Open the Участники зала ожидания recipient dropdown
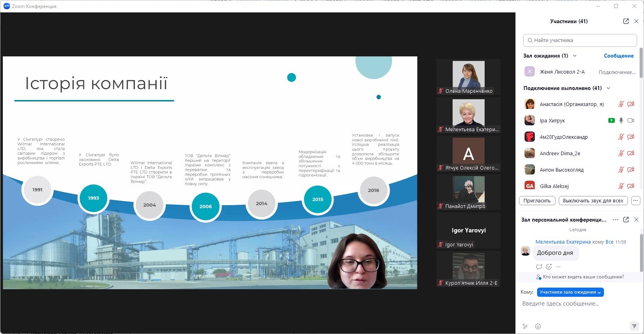The height and width of the screenshot is (334, 644). [x=570, y=292]
